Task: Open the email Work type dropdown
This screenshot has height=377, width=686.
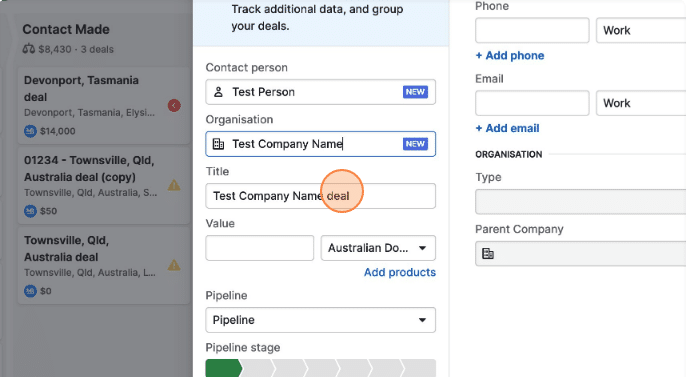Action: pyautogui.click(x=641, y=103)
